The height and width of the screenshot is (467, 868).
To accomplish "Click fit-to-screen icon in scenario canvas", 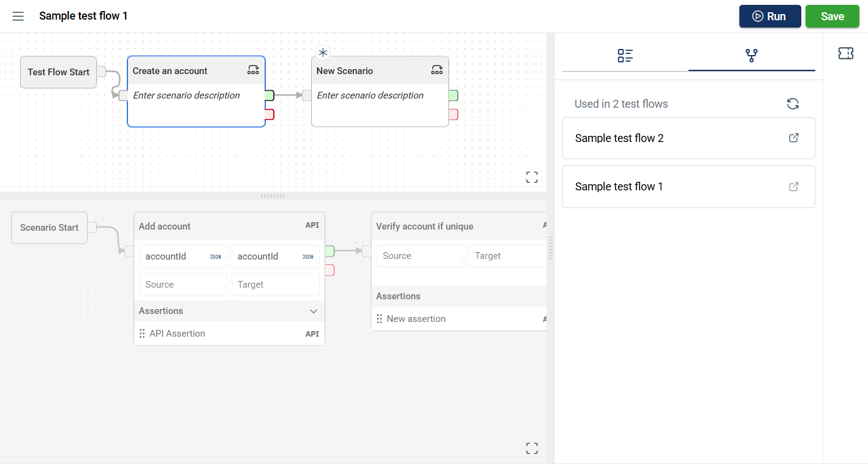I will click(532, 449).
